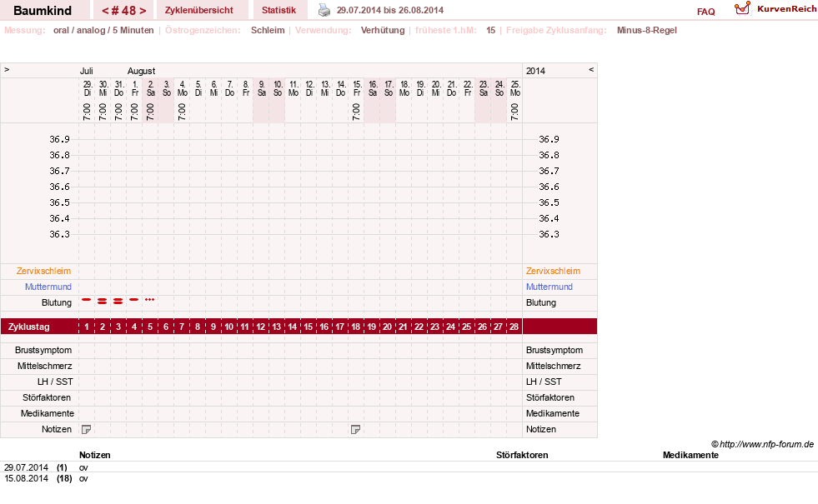Click the 29.07.2014 note entry row

pyautogui.click(x=409, y=467)
